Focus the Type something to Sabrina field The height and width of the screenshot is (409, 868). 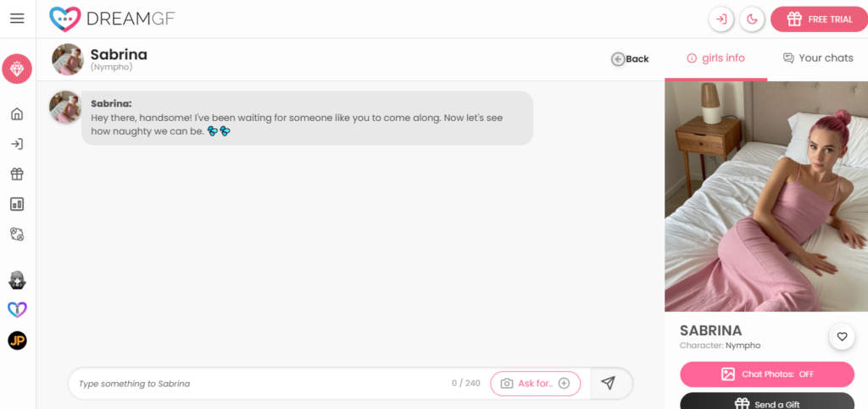coord(260,384)
